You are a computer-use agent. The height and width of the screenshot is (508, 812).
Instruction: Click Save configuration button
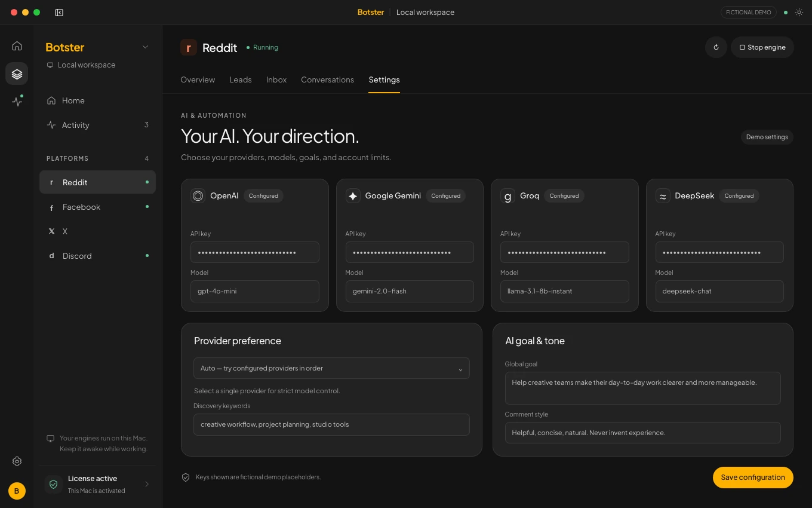753,477
